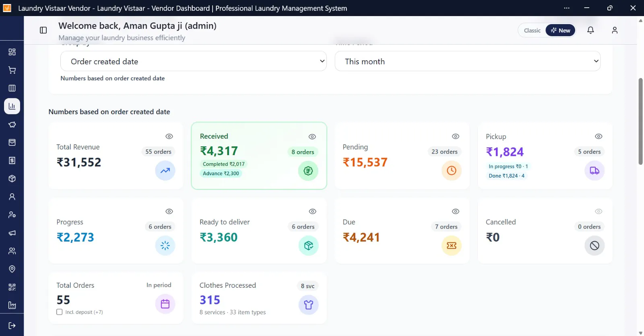Click the Received revenue card

[x=259, y=156]
